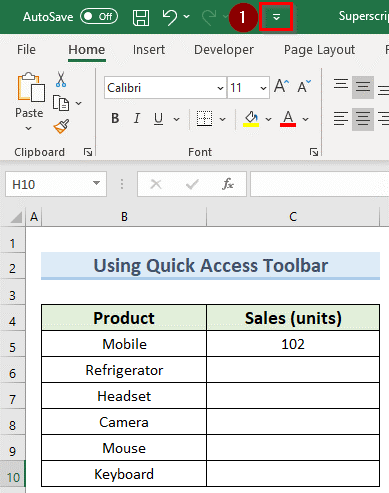The height and width of the screenshot is (493, 389).
Task: Open the File tab
Action: 26,50
